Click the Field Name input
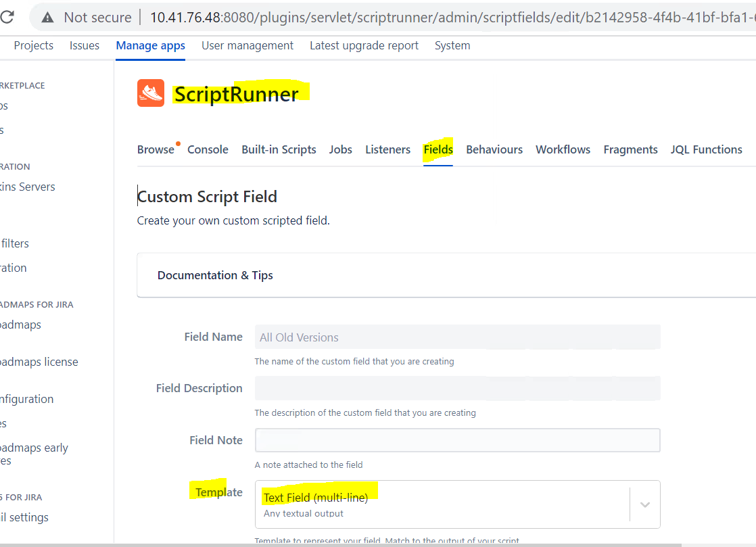Viewport: 756px width, 547px height. point(458,337)
